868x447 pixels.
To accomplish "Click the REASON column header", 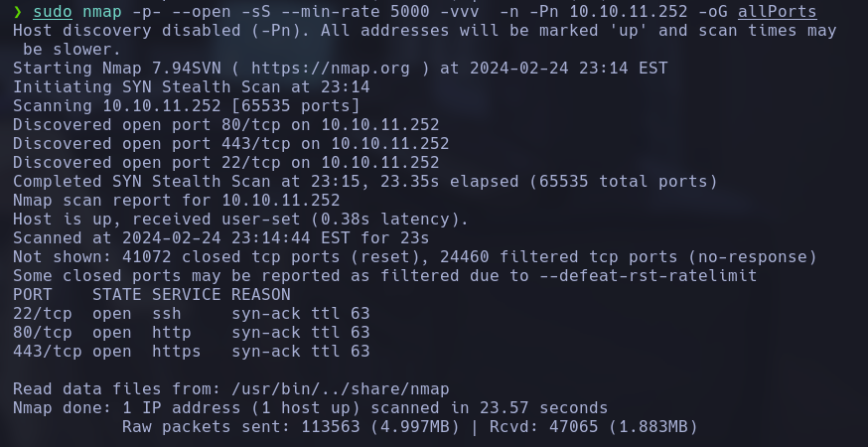I will (x=260, y=295).
